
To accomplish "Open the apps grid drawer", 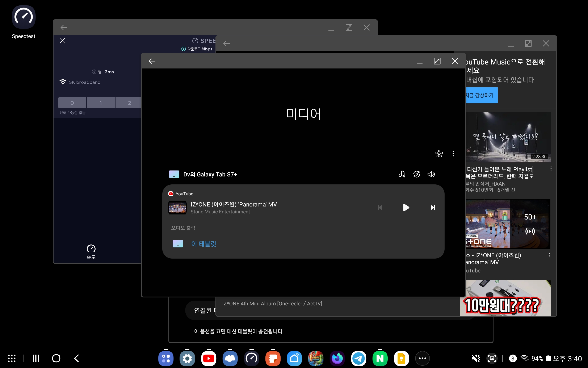I will tap(12, 358).
